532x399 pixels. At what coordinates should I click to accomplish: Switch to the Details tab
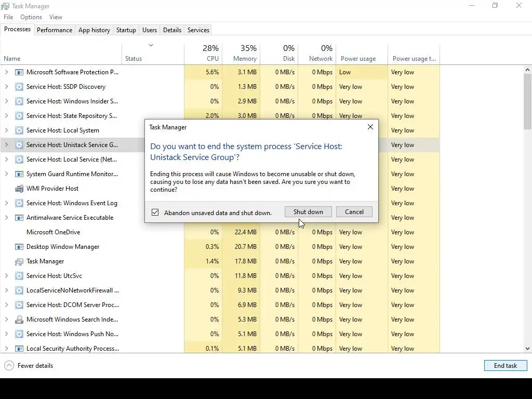(x=172, y=30)
